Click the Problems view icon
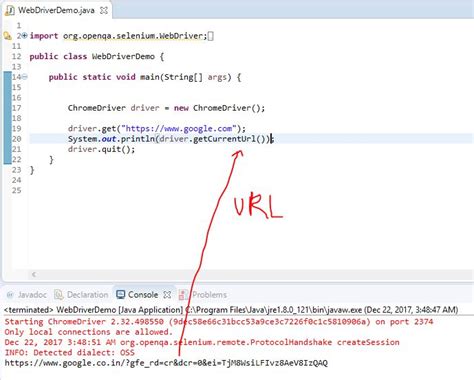 pos(183,295)
